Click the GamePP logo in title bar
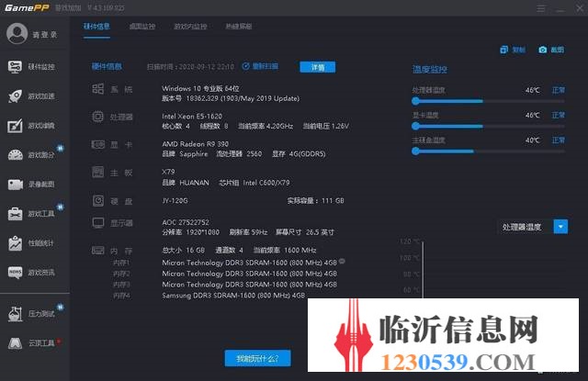This screenshot has height=381, width=588. pos(27,8)
